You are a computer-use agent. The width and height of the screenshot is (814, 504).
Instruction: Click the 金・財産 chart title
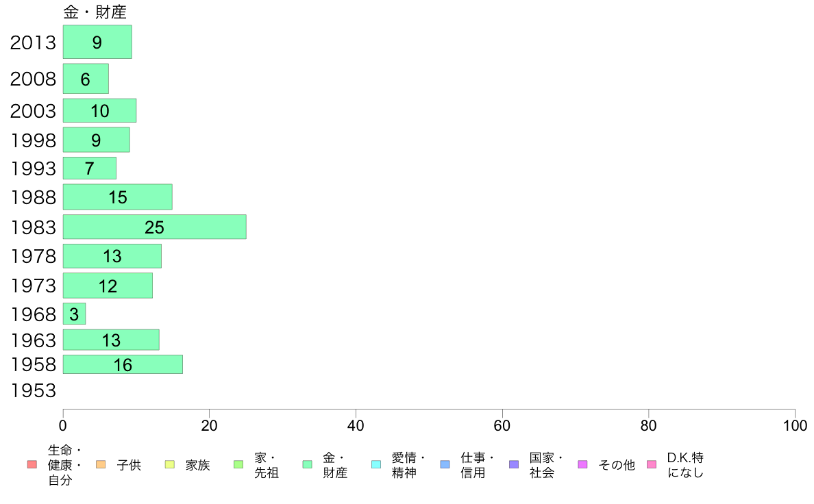point(95,12)
